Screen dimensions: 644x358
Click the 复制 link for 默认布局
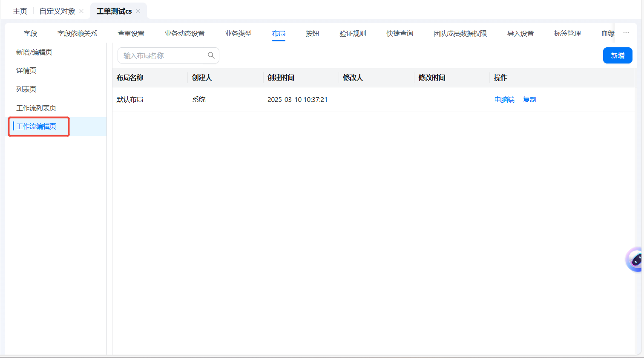pos(529,99)
